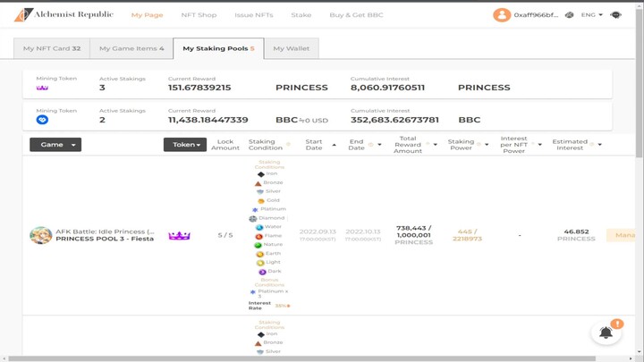Sort by End Date arrow

[x=379, y=145]
